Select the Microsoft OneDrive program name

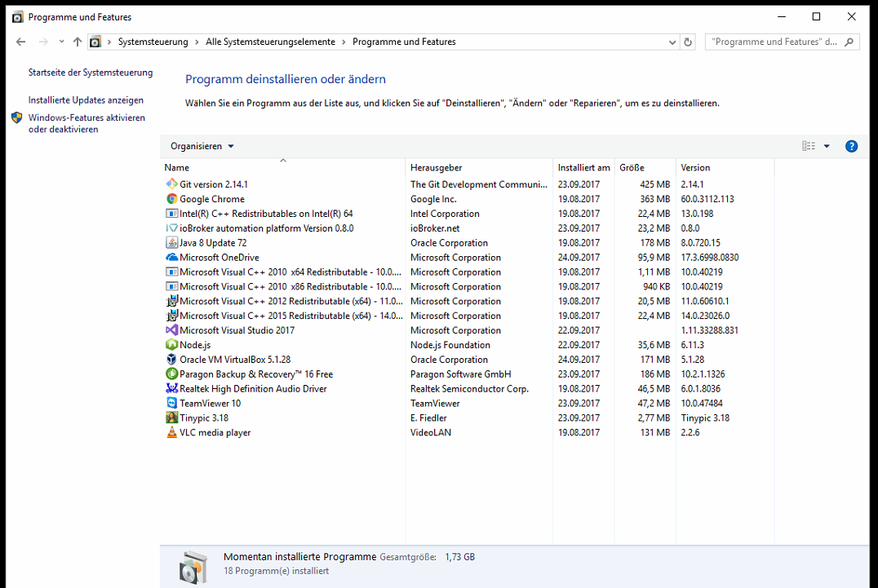click(219, 257)
